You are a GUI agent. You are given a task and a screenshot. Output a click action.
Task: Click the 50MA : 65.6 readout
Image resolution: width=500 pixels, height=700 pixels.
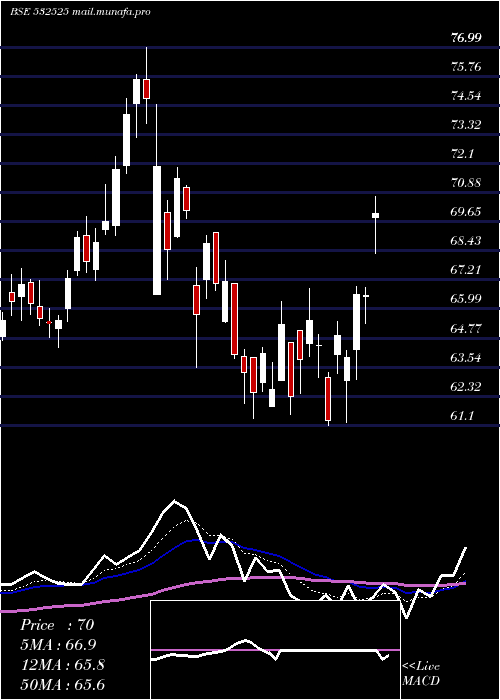(62, 684)
